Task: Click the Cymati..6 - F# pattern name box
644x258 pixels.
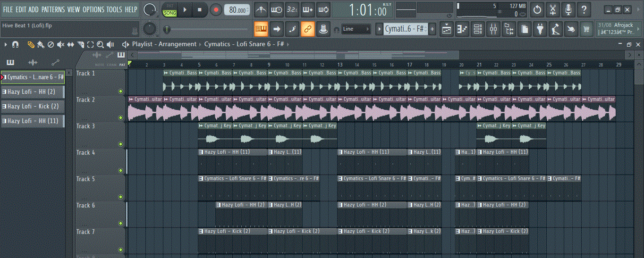Action: click(405, 29)
